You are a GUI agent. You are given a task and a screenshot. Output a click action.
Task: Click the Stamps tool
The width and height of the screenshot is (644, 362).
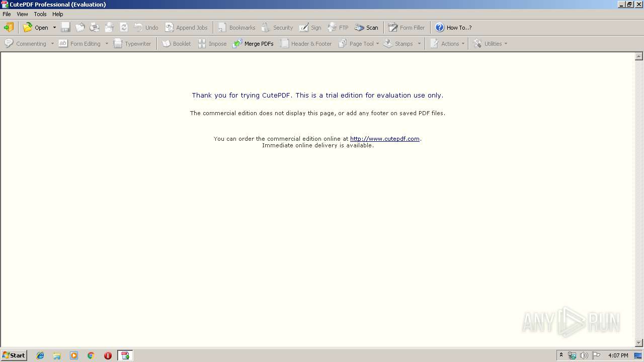point(398,44)
